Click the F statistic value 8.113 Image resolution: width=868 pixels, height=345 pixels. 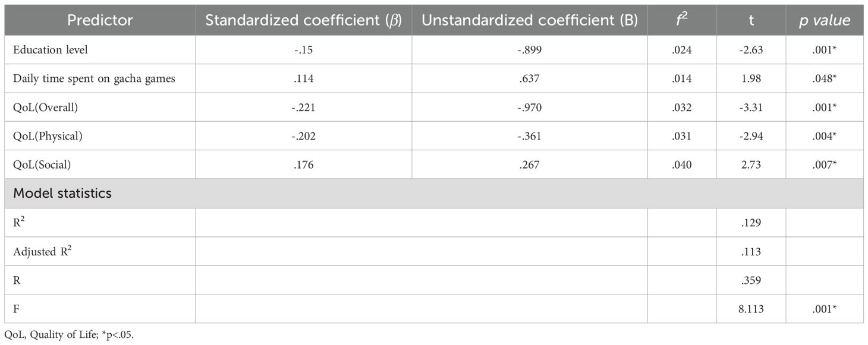(x=751, y=309)
